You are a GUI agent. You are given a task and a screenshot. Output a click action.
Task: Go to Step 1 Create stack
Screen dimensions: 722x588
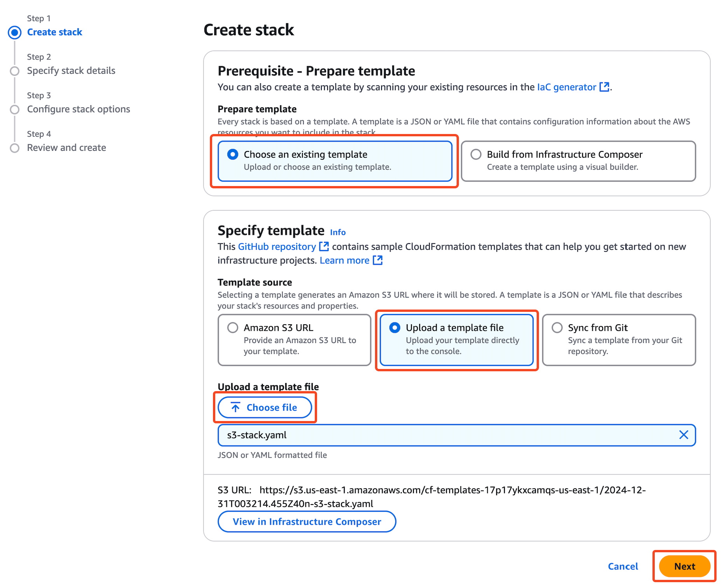coord(54,32)
